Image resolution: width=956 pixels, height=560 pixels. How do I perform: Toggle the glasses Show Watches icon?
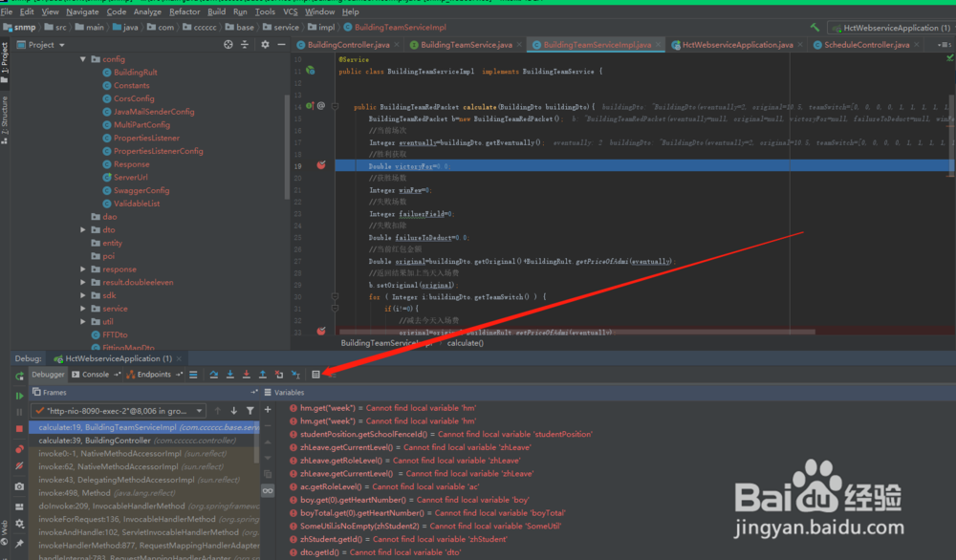[x=268, y=490]
